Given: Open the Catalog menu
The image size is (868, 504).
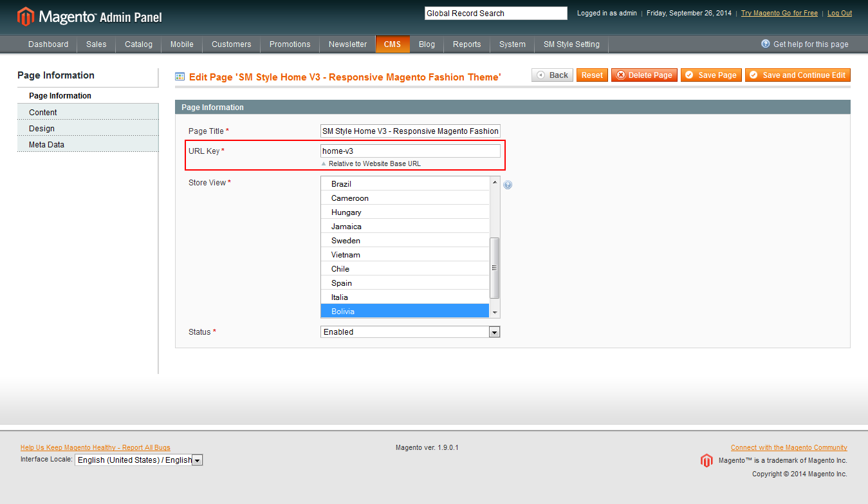Looking at the screenshot, I should point(139,44).
